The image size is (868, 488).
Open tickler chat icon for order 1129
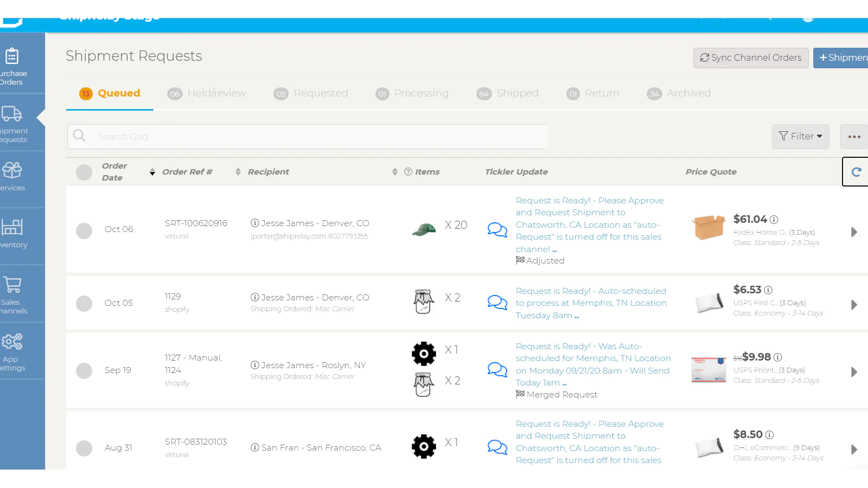(x=497, y=302)
